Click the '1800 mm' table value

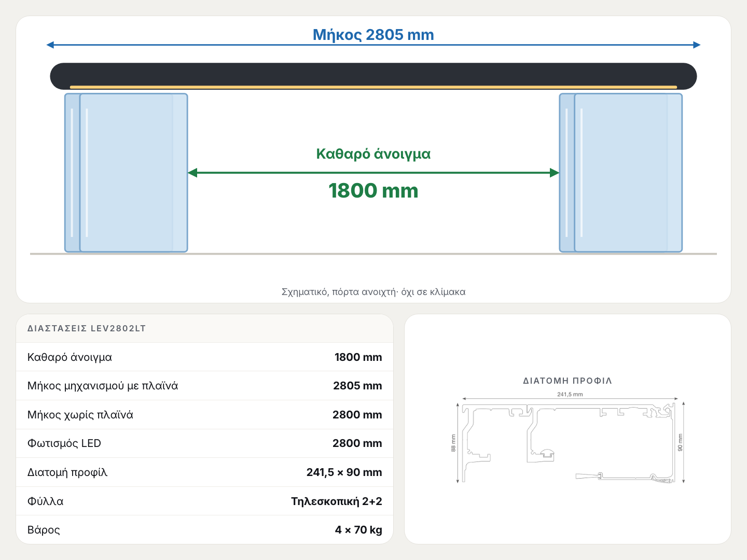pyautogui.click(x=358, y=357)
